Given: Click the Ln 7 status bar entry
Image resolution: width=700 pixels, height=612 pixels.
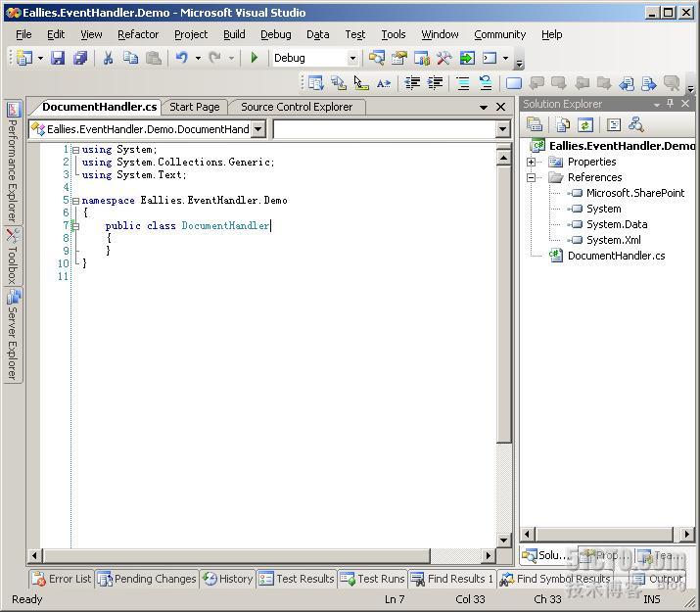Looking at the screenshot, I should tap(395, 599).
